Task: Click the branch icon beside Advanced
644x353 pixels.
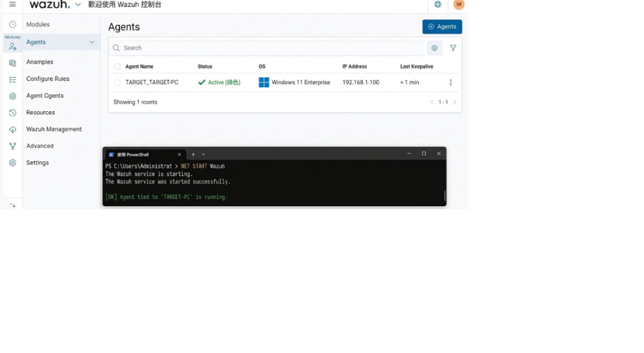Action: coord(13,146)
